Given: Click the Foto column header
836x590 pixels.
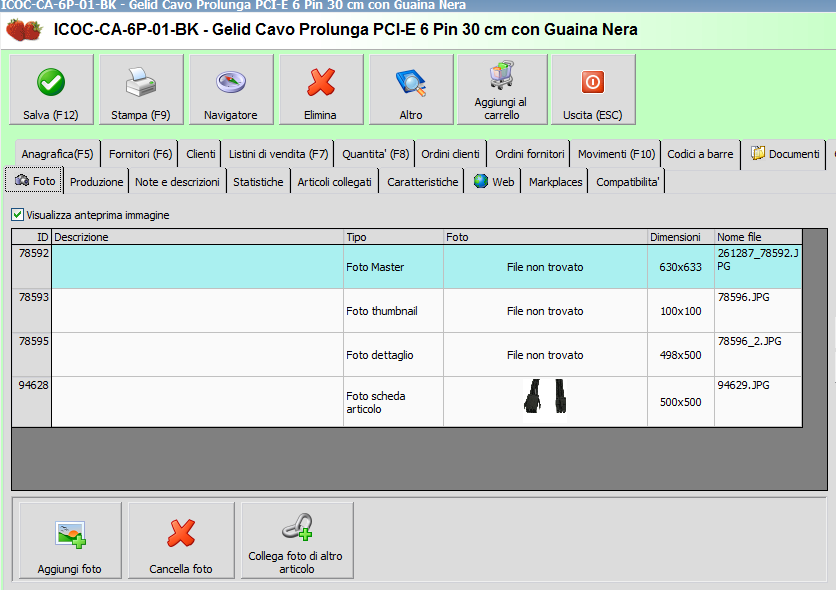Looking at the screenshot, I should [545, 237].
